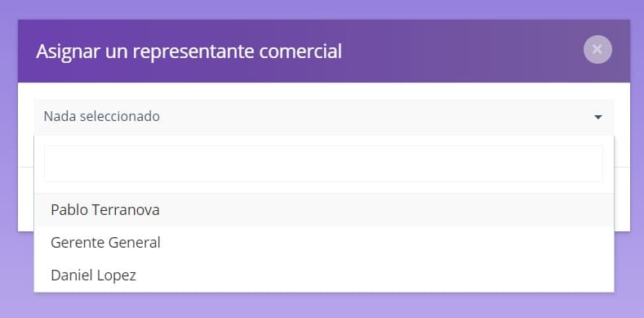Choose Daniel Lopez as representative
This screenshot has height=318, width=644.
point(324,275)
